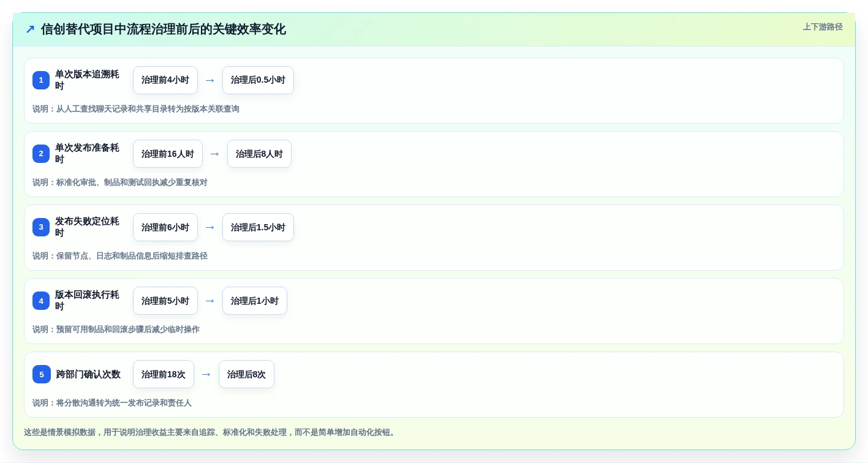The width and height of the screenshot is (868, 463).
Task: Click the 治理后8人时 chip
Action: pos(259,154)
